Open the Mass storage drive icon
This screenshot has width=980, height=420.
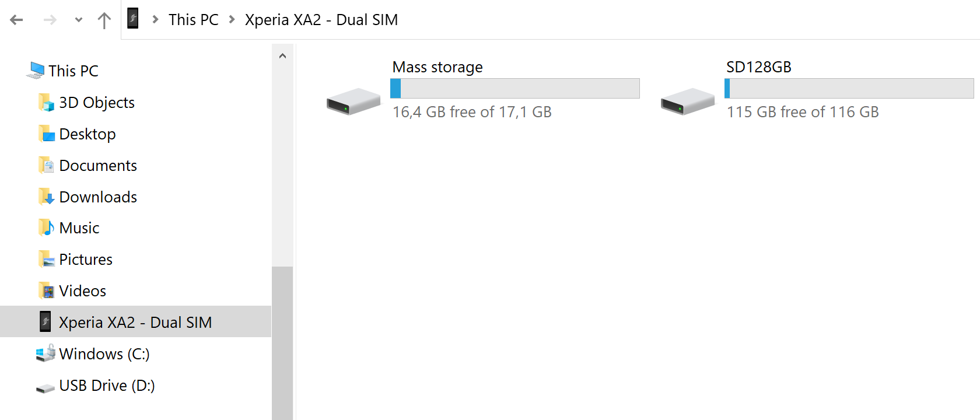[353, 101]
